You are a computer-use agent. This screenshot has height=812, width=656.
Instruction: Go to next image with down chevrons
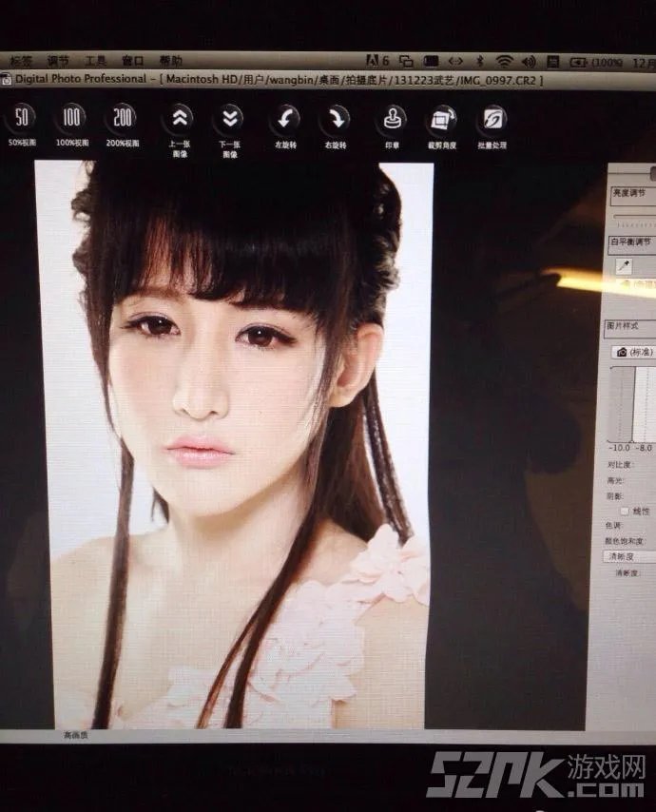(228, 120)
